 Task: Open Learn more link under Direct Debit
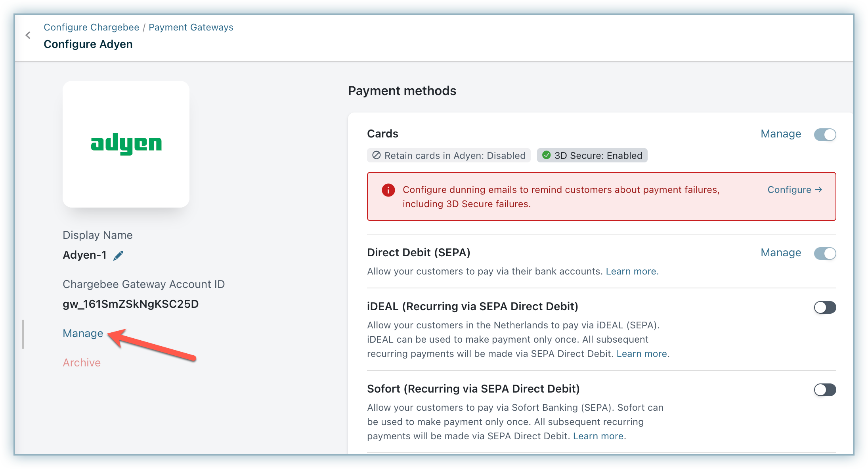pyautogui.click(x=631, y=271)
